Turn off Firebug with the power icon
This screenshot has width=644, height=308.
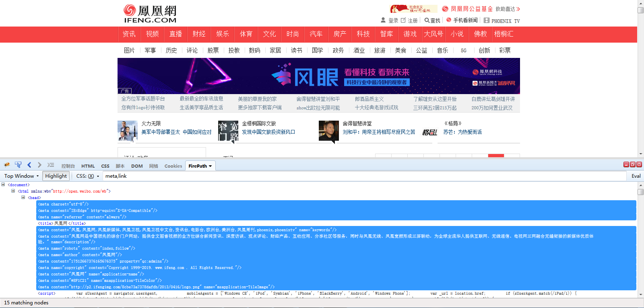639,164
